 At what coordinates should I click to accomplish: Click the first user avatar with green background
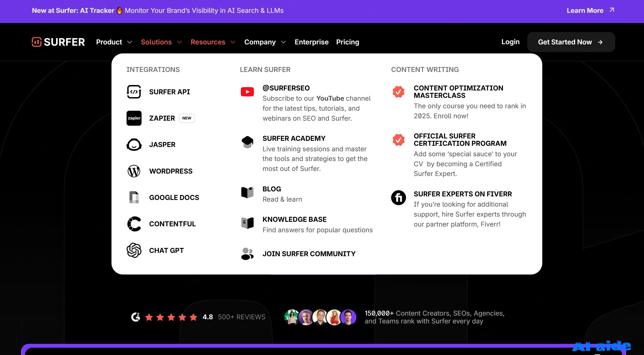(x=292, y=317)
